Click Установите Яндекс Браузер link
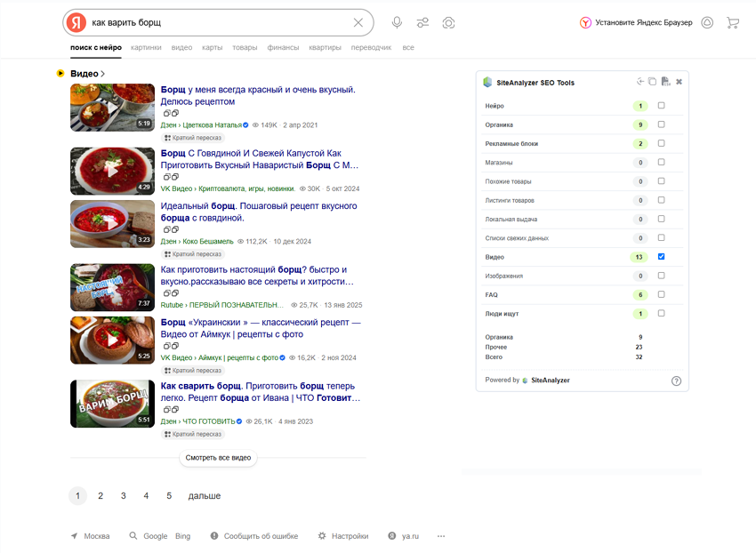 (642, 22)
